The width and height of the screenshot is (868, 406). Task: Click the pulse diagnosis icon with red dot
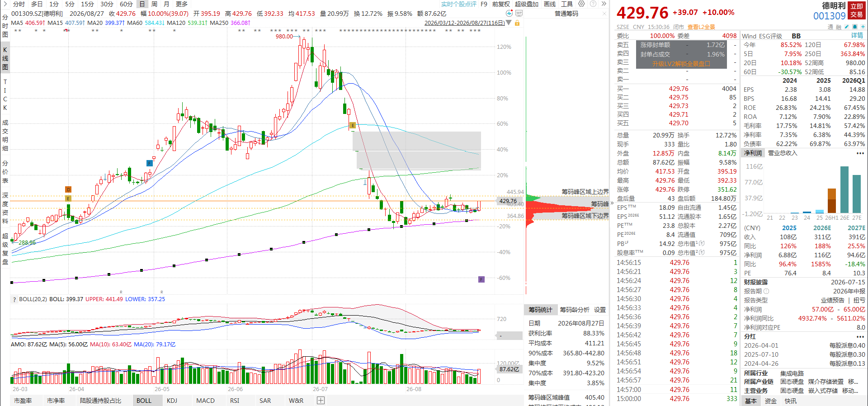pyautogui.click(x=509, y=14)
